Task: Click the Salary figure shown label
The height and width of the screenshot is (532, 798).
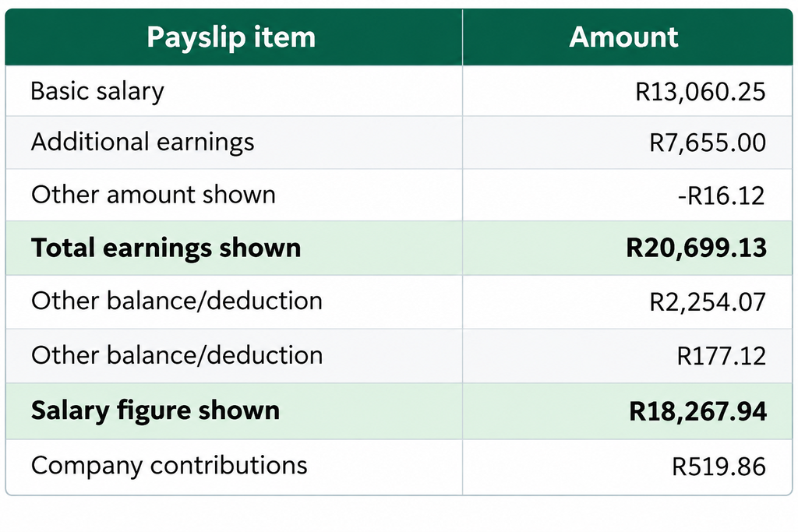Action: pyautogui.click(x=155, y=410)
